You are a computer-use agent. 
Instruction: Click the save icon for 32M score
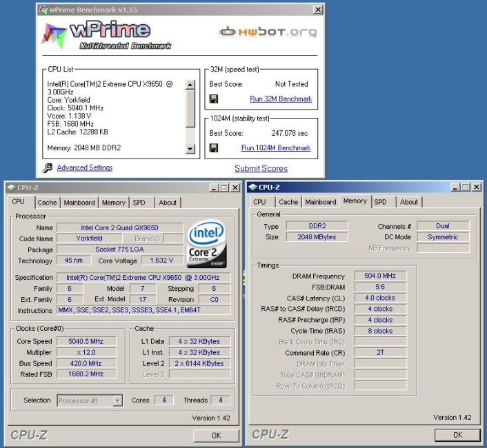click(x=214, y=99)
